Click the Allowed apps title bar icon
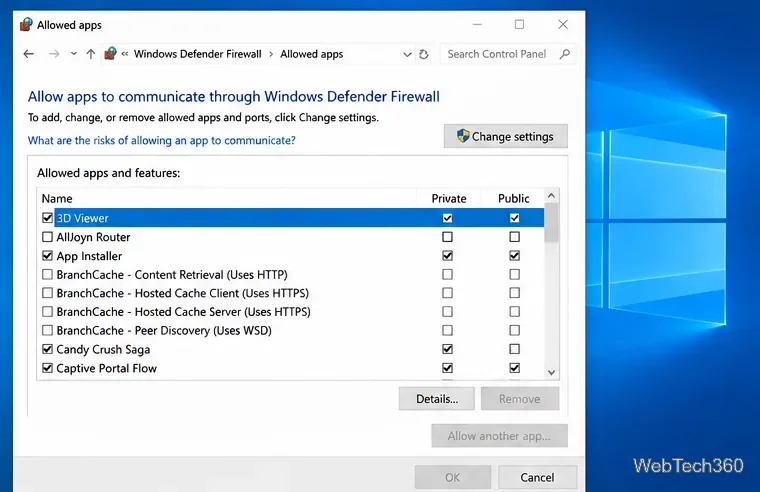 click(x=26, y=24)
